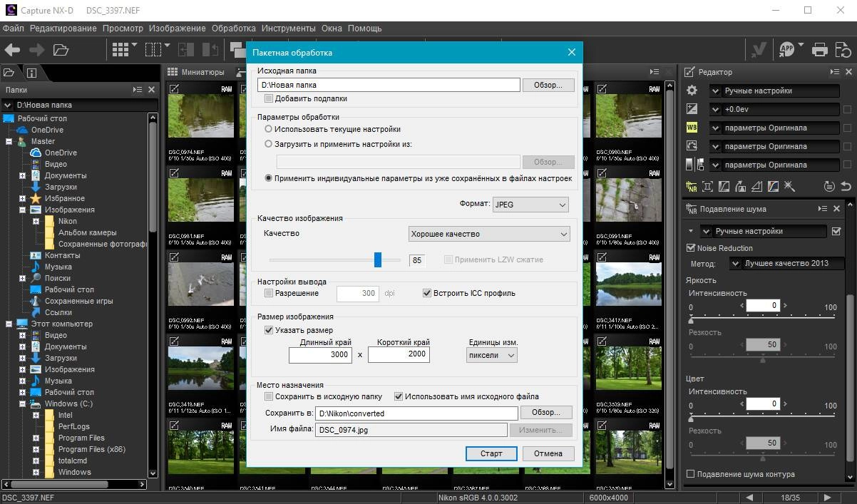857x504 pixels.
Task: Expand the 'Program Files' tree node
Action: (35, 438)
